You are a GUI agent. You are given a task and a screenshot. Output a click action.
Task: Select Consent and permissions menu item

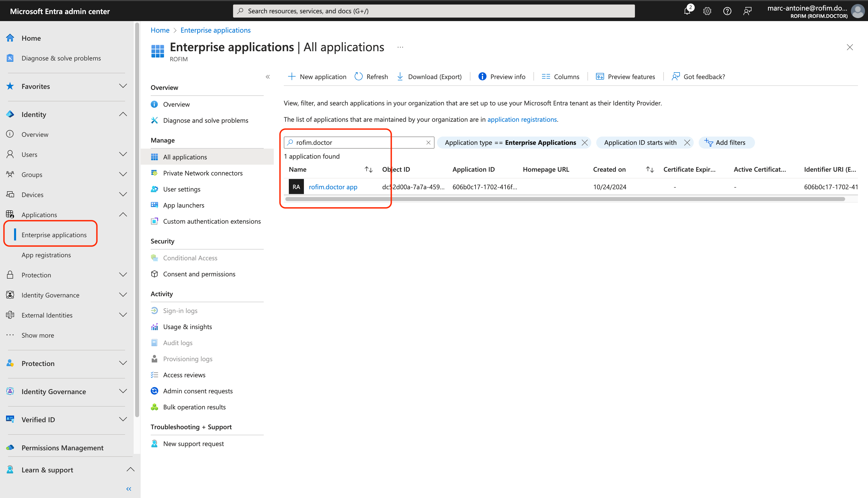pos(199,274)
